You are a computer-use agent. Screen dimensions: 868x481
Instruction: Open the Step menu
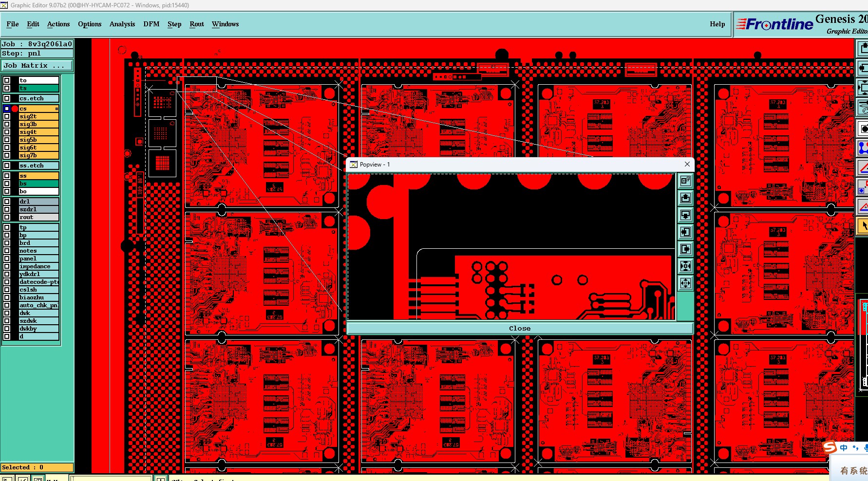point(174,24)
